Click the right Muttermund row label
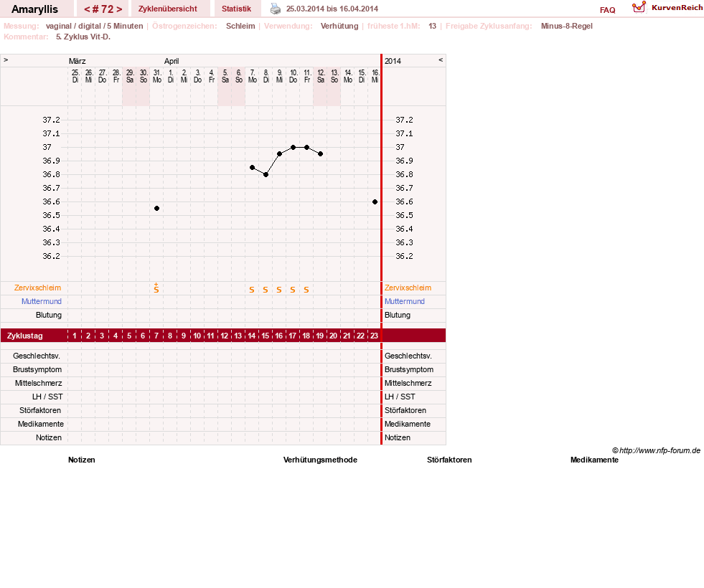This screenshot has height=588, width=704. 405,301
